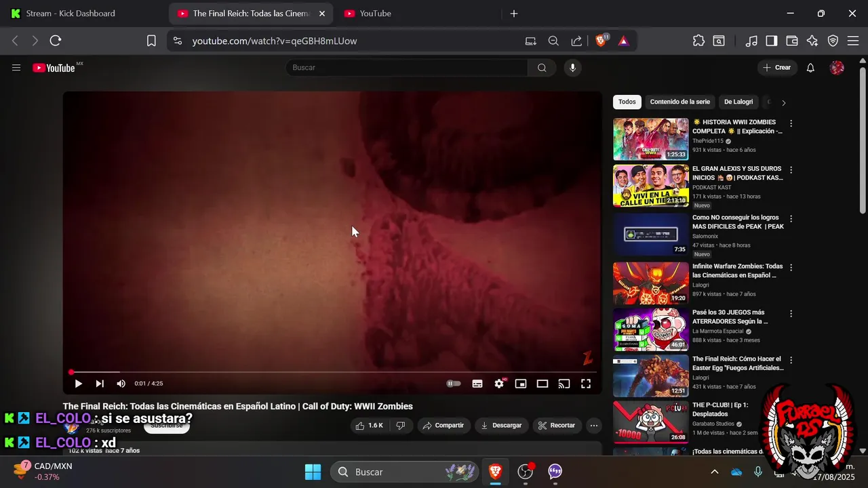Select Contenido de la serie chip
Screen dimensions: 868x488
click(680, 102)
